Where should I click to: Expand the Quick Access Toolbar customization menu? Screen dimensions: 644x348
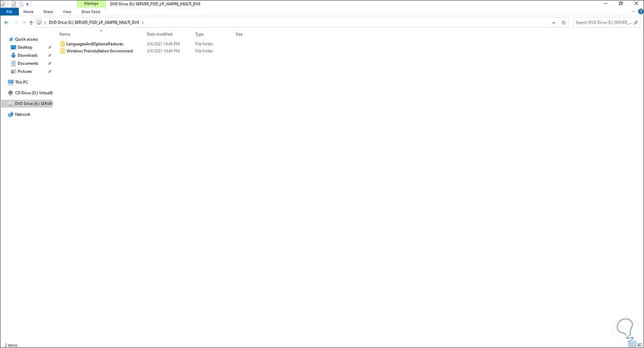coord(27,4)
